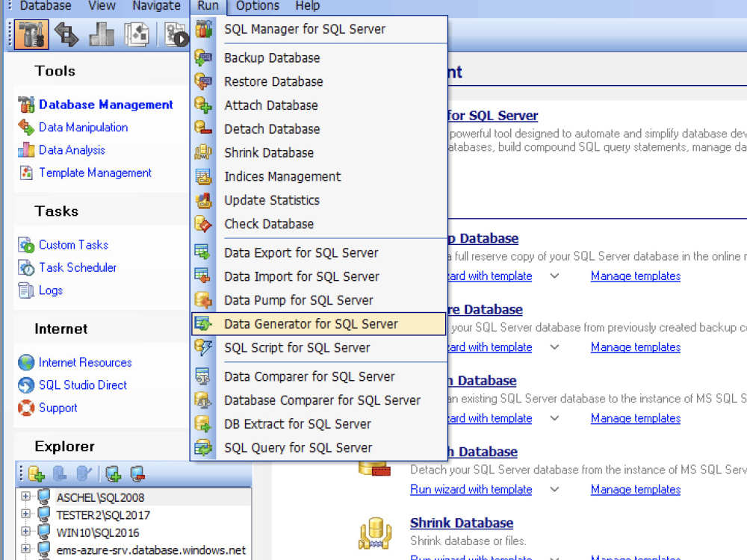This screenshot has height=560, width=747.
Task: Open the Database Management sidebar link
Action: tap(106, 105)
